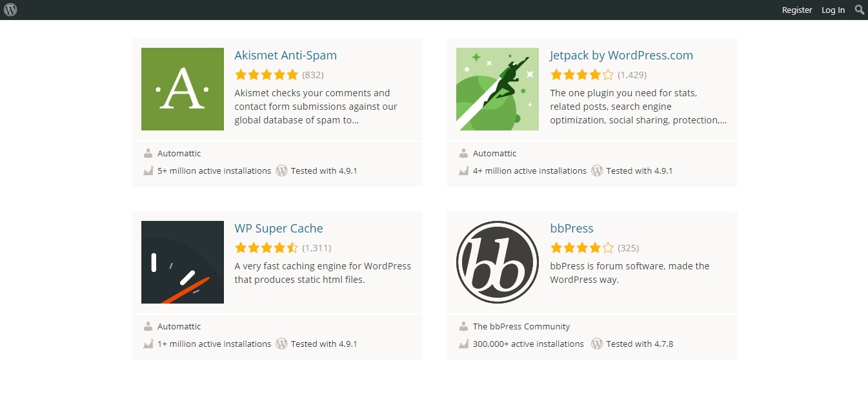
Task: Click the author icon beside The bbPress Community
Action: point(463,326)
